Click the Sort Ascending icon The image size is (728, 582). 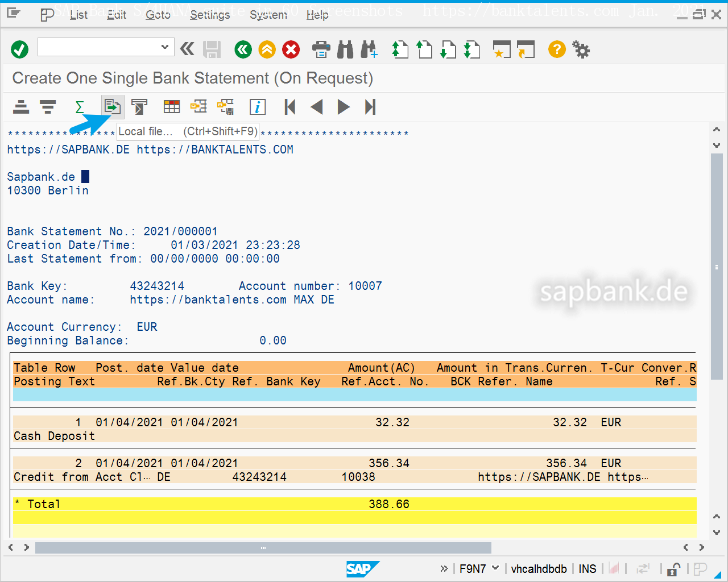coord(21,106)
